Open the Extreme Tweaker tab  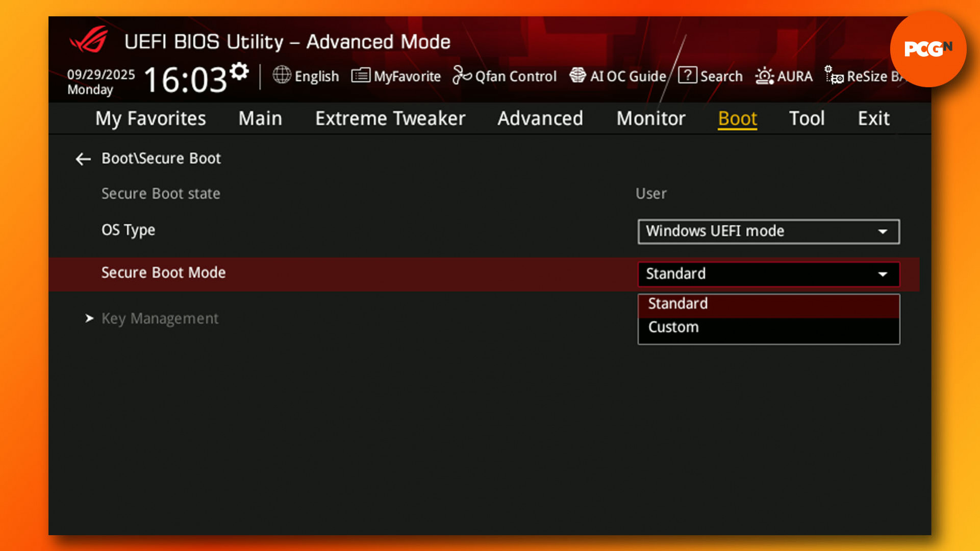click(x=390, y=119)
